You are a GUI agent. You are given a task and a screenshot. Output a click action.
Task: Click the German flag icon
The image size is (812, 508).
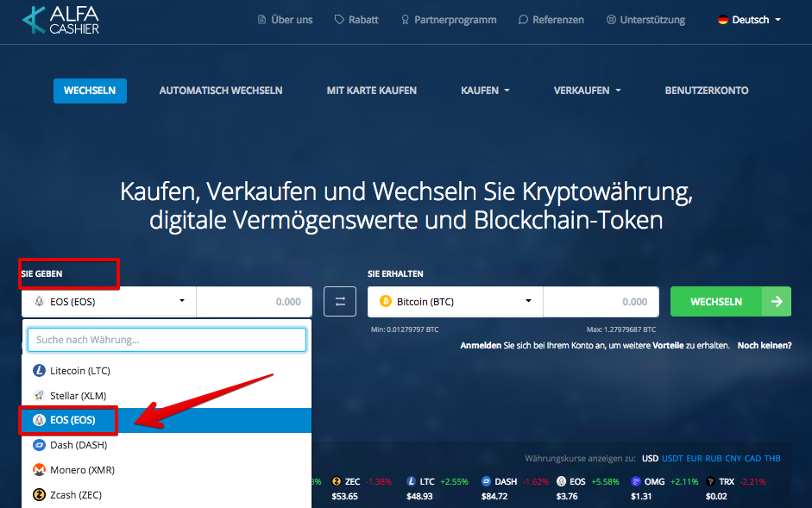723,20
